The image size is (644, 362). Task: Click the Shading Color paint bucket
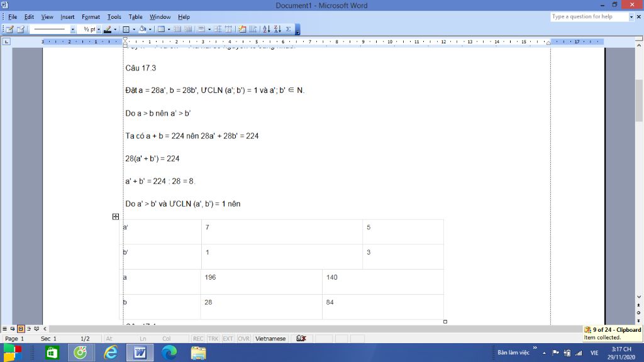pos(143,29)
